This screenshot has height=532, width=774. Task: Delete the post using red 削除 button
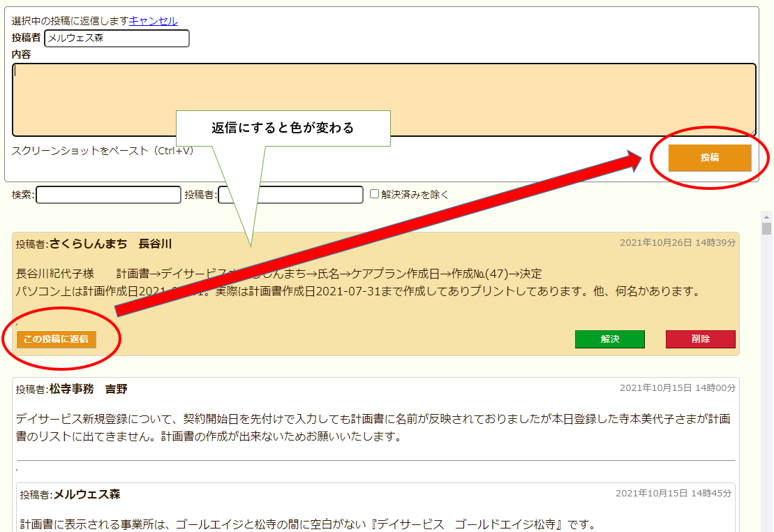[x=700, y=339]
